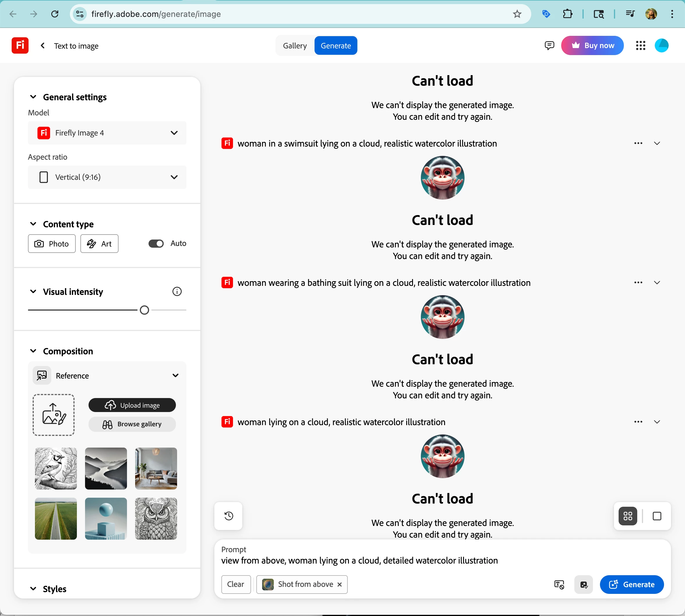Click the Firefly home logo
This screenshot has height=616, width=685.
point(20,45)
